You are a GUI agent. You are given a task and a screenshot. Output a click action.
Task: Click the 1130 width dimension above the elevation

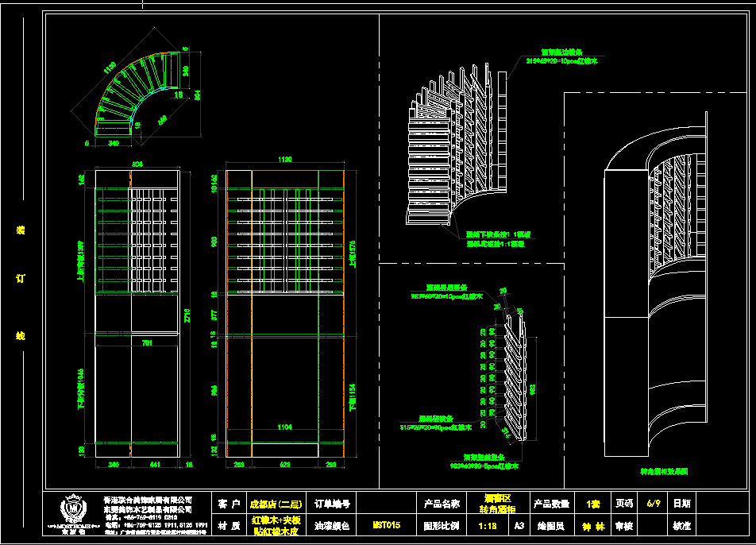(283, 160)
